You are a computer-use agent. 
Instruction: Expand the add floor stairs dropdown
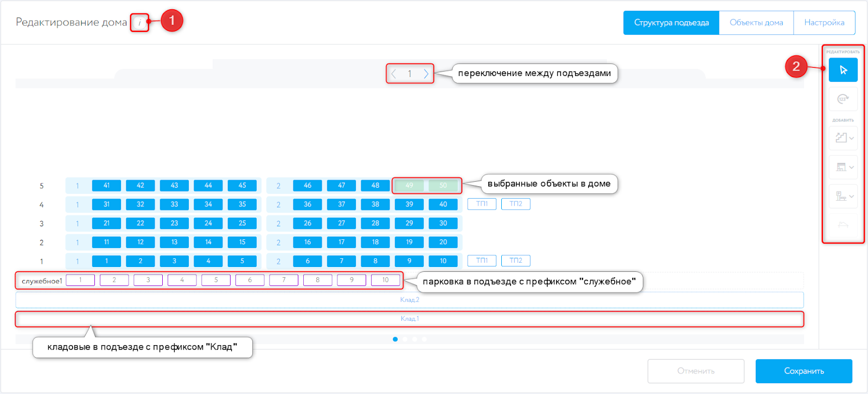843,138
